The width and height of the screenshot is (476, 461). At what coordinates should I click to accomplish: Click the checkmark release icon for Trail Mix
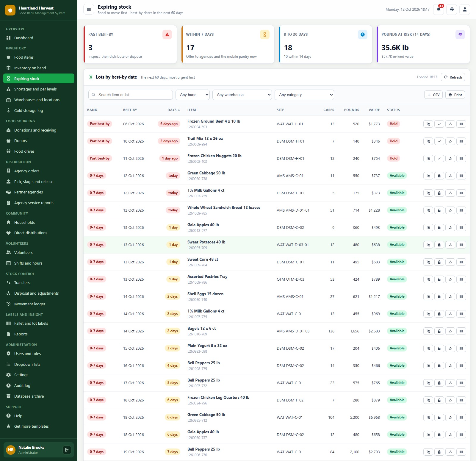click(x=439, y=141)
